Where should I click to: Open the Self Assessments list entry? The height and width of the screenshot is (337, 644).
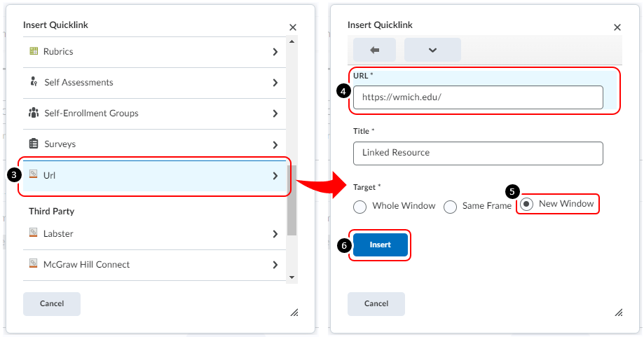154,83
